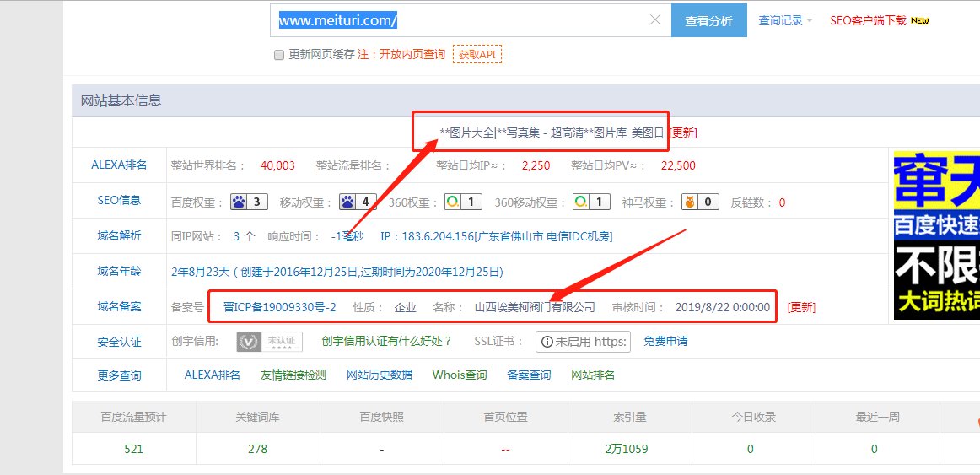
Task: Open the 友情链接检测 link
Action: click(x=293, y=375)
